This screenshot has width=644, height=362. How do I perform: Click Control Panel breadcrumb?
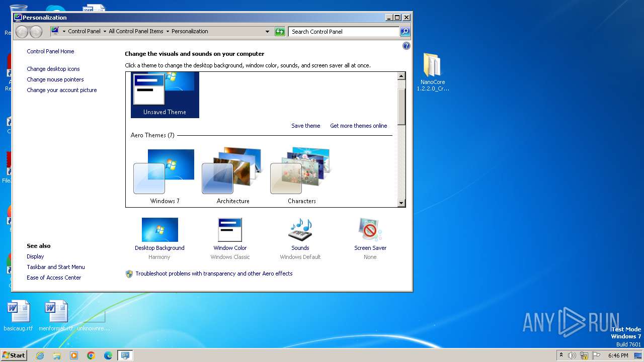tap(84, 31)
